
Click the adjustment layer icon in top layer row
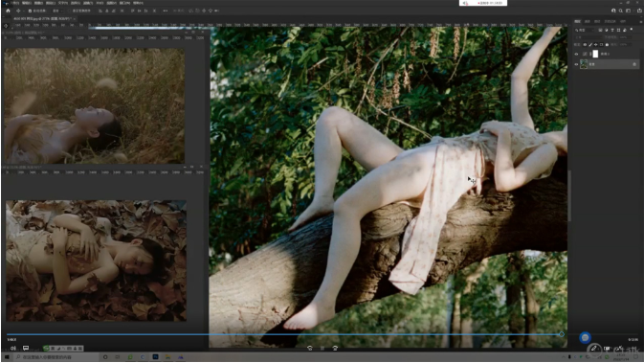coord(585,54)
